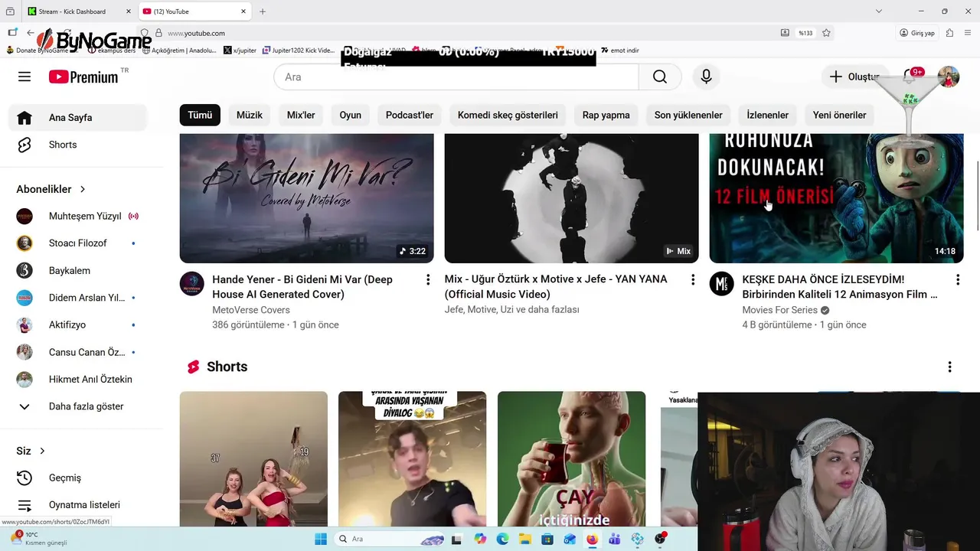The image size is (980, 551).
Task: Select the Podcast'ler filter chip
Action: (x=410, y=115)
